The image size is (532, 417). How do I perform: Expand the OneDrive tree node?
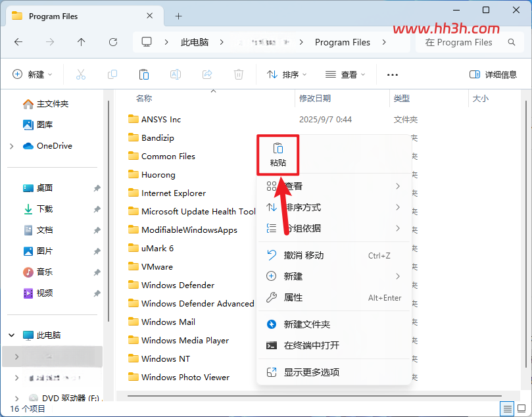point(12,146)
